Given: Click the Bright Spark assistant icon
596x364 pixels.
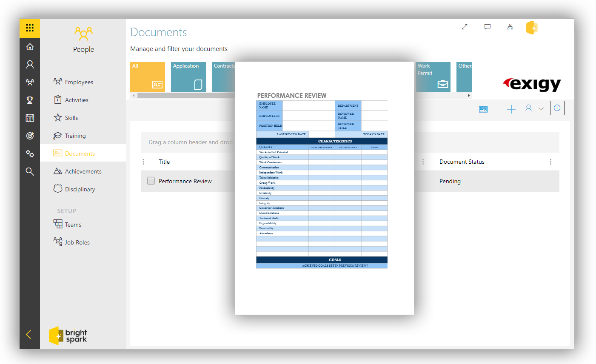Looking at the screenshot, I should coord(532,28).
